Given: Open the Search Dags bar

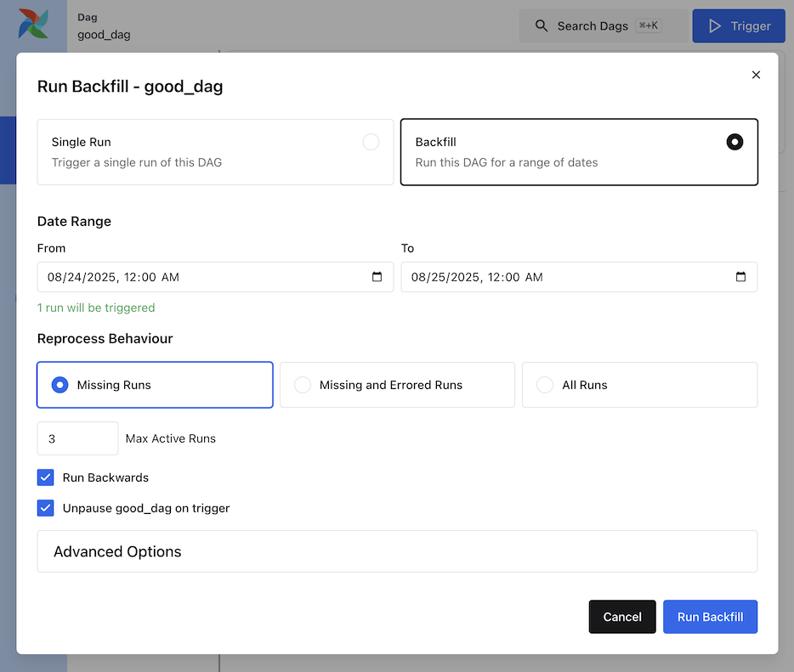Looking at the screenshot, I should [x=603, y=26].
